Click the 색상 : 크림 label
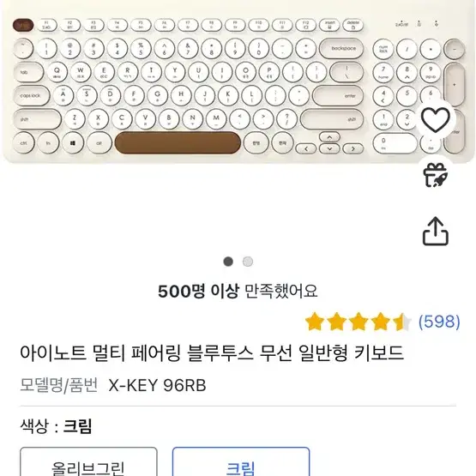 pyautogui.click(x=56, y=426)
